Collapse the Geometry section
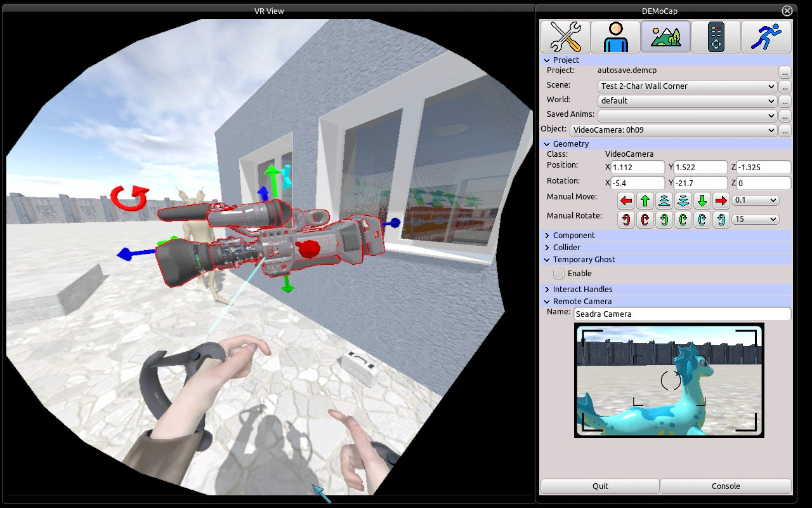Viewport: 812px width, 508px height. click(570, 144)
